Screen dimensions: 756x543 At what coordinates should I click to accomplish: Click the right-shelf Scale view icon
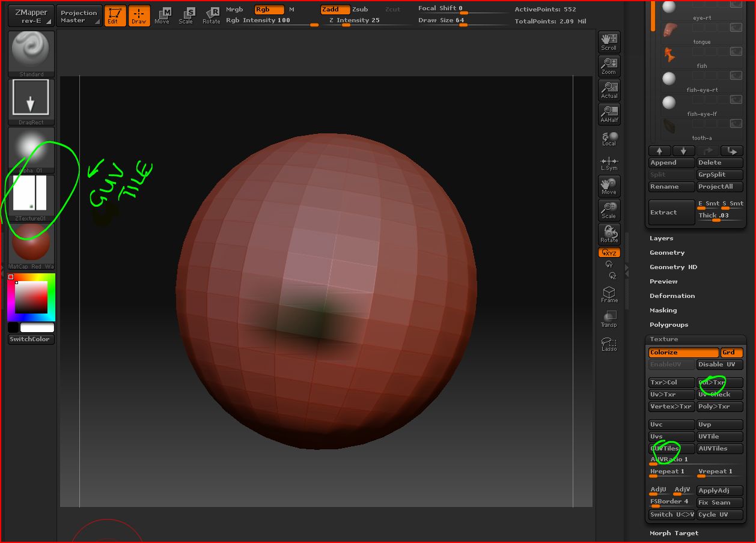pos(609,210)
